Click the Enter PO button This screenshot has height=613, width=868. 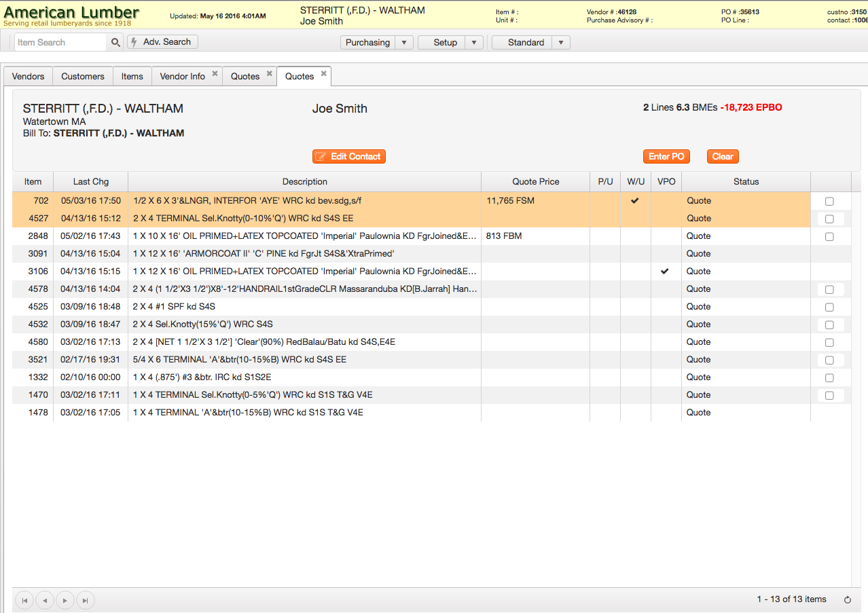(666, 157)
